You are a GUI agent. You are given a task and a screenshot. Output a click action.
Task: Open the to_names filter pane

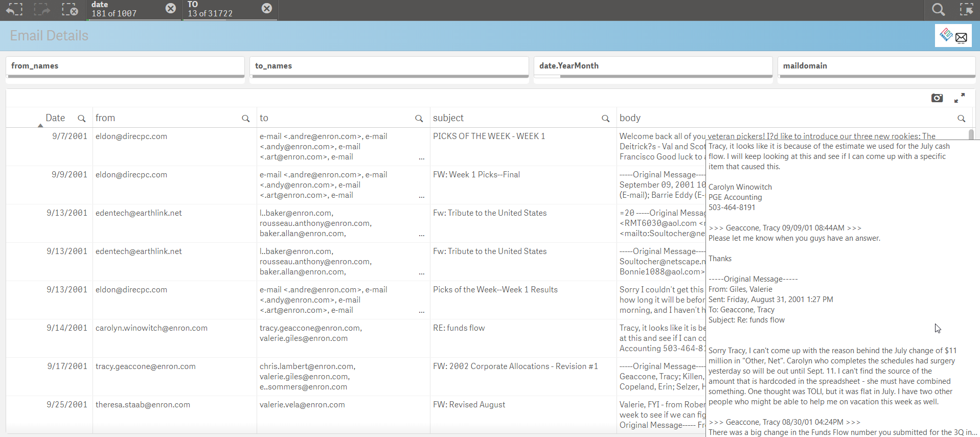pos(389,67)
